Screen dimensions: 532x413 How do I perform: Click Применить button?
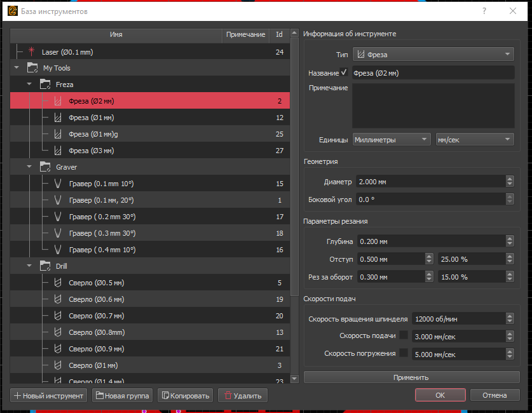tap(412, 377)
